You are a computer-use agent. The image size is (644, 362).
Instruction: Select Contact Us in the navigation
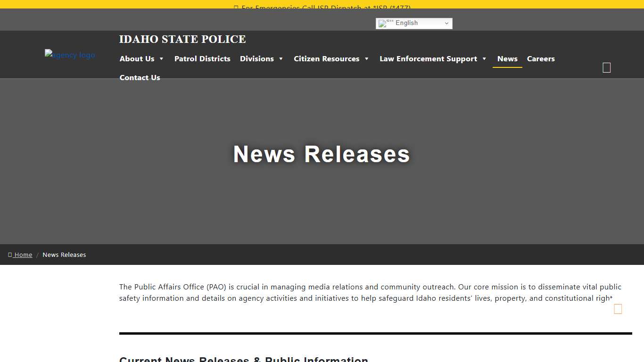click(140, 77)
